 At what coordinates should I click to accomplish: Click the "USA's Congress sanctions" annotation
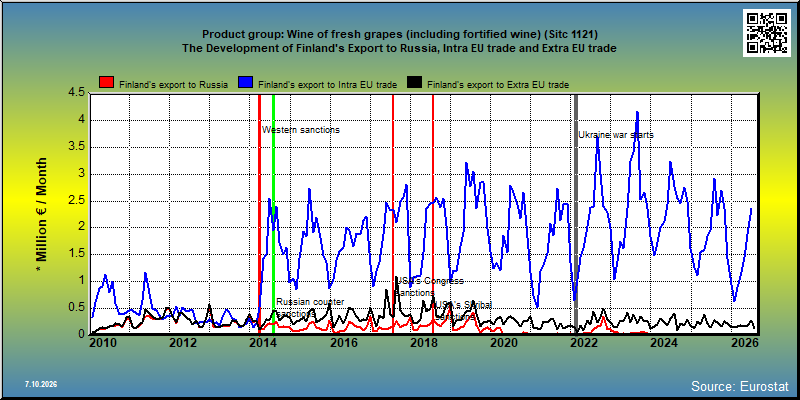pos(430,287)
